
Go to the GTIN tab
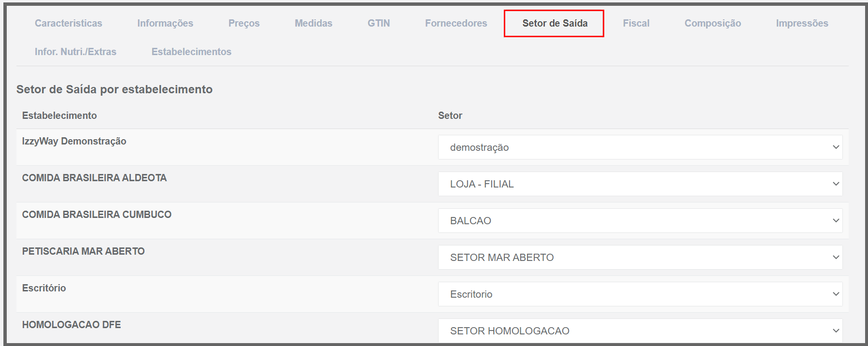(379, 23)
